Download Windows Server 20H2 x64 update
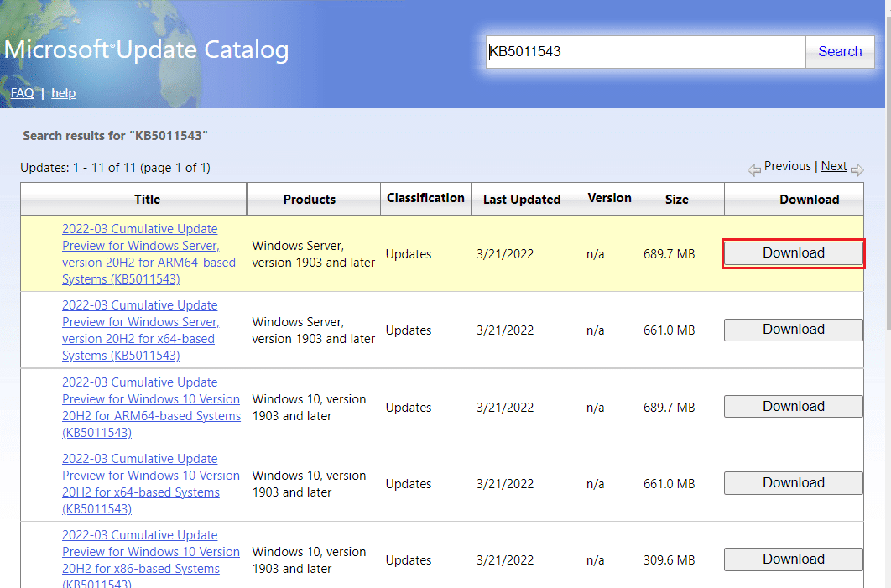 tap(794, 330)
